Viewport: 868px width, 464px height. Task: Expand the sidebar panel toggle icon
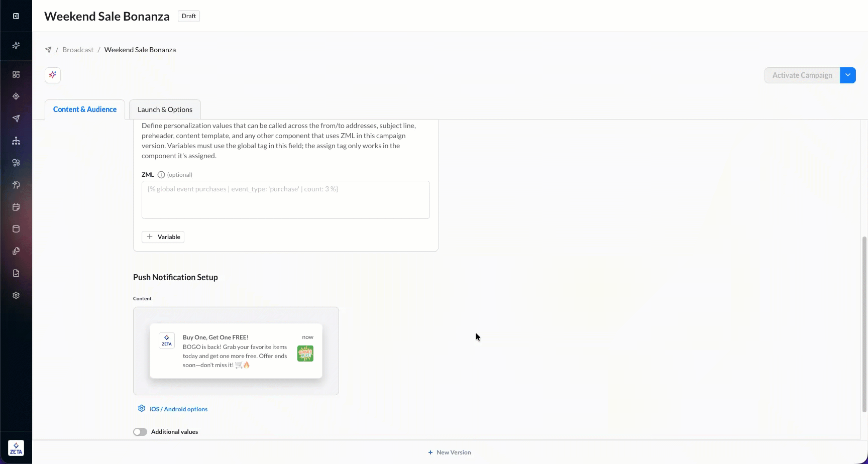16,16
